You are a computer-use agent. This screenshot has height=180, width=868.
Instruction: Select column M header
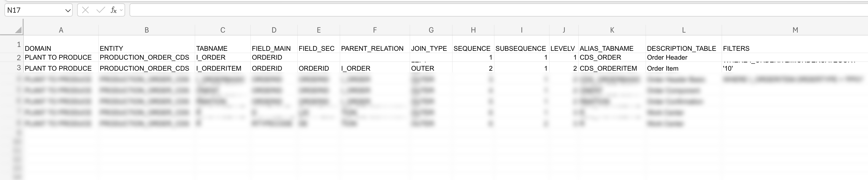pos(795,30)
